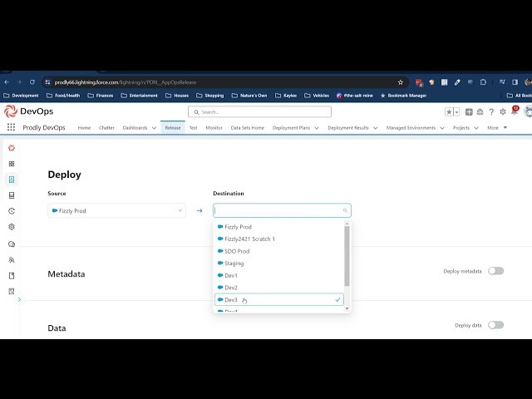Open the More navigation menu
This screenshot has height=399, width=532.
click(497, 127)
